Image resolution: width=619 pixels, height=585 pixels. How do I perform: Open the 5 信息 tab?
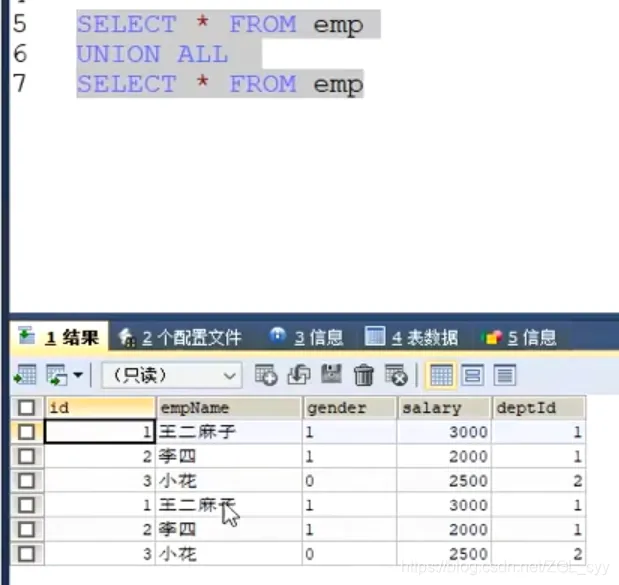click(x=519, y=338)
